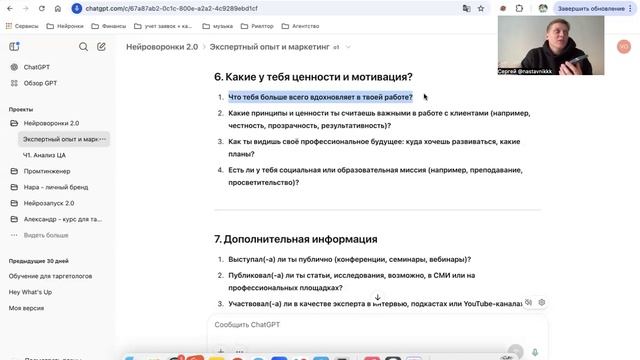Click the scroll-to-bottom arrow button

378,297
